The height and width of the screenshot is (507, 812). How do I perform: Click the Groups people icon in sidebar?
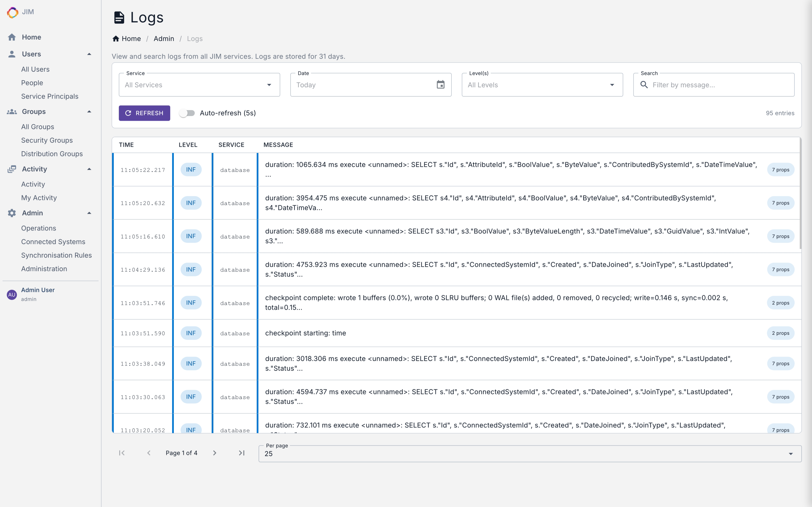pos(12,112)
